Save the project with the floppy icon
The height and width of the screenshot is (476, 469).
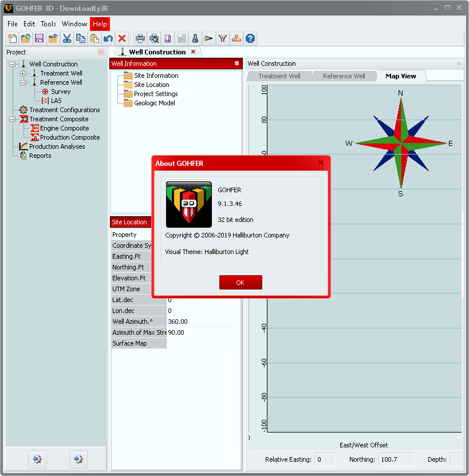(x=40, y=38)
